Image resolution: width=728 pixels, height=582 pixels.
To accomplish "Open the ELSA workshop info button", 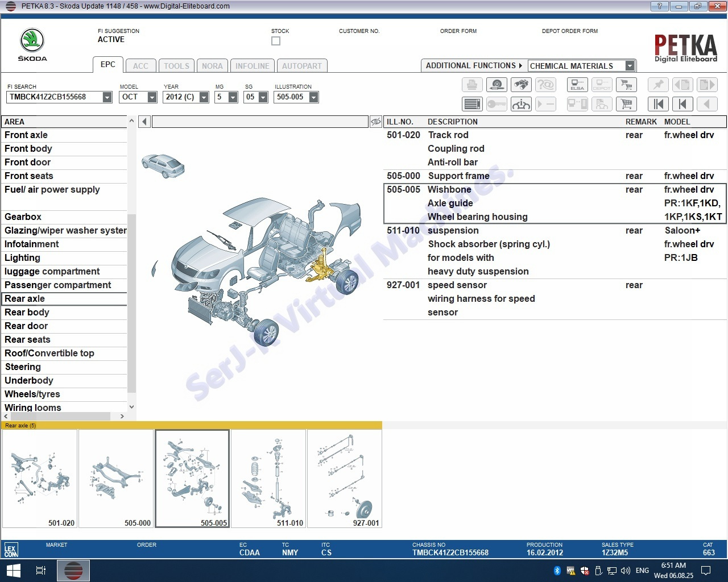I will 577,85.
